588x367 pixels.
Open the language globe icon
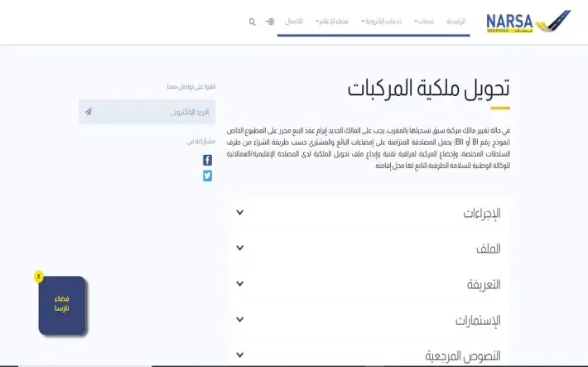coord(271,22)
